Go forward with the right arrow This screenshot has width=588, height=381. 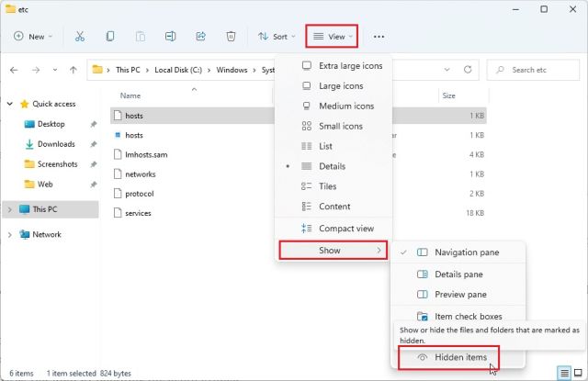tap(36, 70)
